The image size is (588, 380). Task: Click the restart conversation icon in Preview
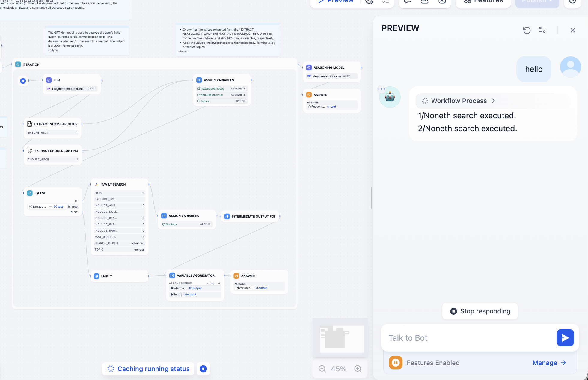point(527,30)
